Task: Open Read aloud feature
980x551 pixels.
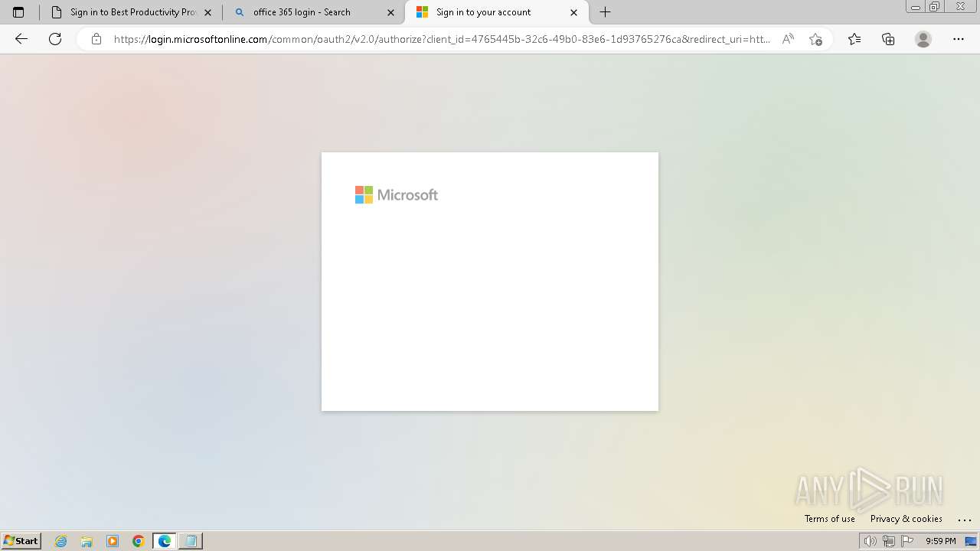Action: (788, 39)
